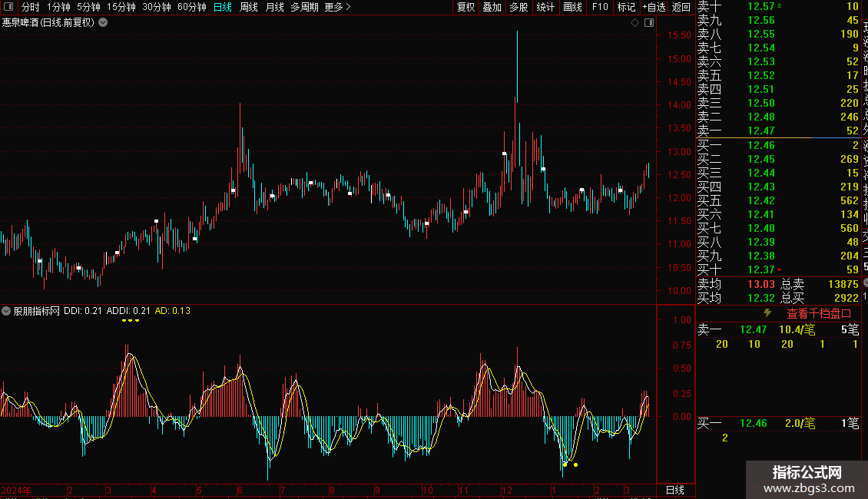Toggle the left sidebar panel icon
Screen dimensions: 868x499
(8, 7)
